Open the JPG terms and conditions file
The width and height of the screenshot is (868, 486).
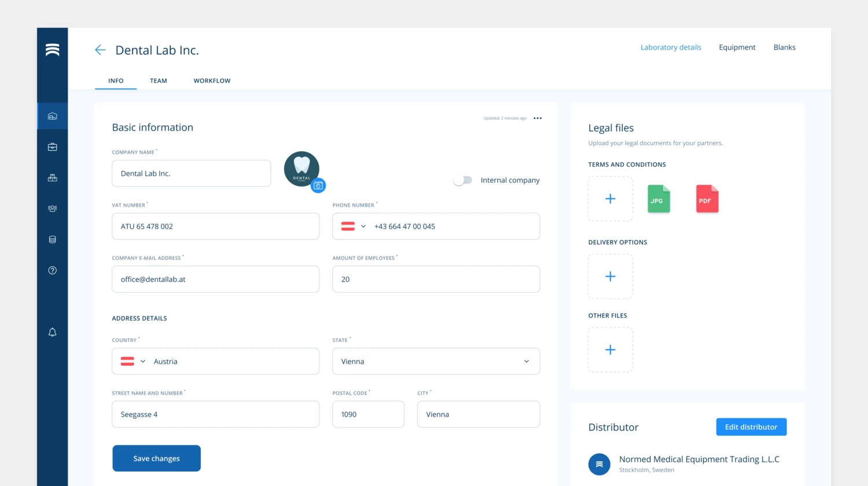tap(659, 199)
